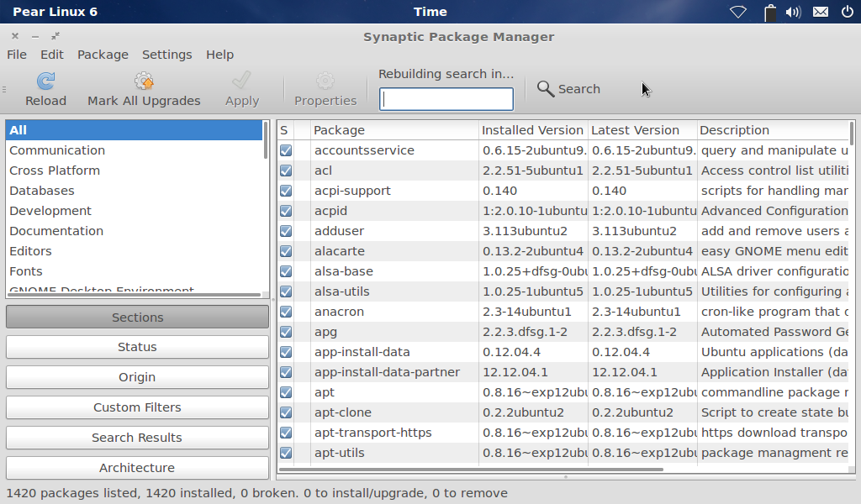Toggle the acl package checkbox
The height and width of the screenshot is (504, 861).
coord(286,171)
